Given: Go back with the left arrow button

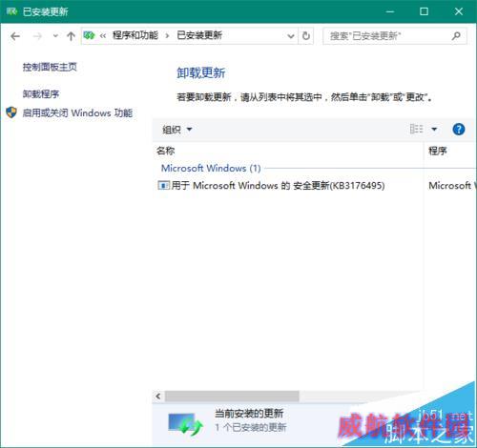Looking at the screenshot, I should coord(15,36).
